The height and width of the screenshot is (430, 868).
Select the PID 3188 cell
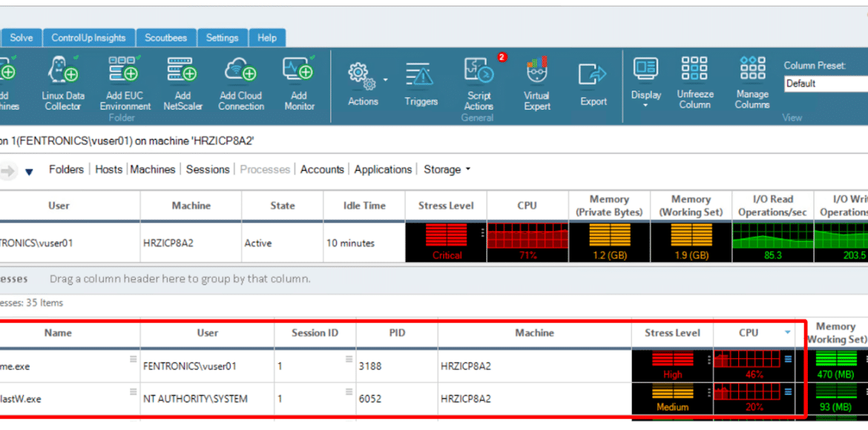coord(397,365)
